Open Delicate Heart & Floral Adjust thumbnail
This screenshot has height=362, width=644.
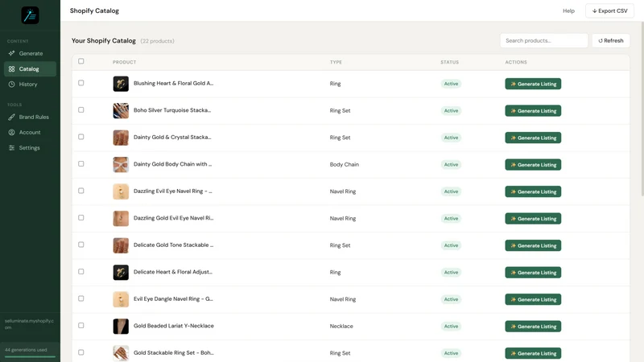click(x=121, y=273)
